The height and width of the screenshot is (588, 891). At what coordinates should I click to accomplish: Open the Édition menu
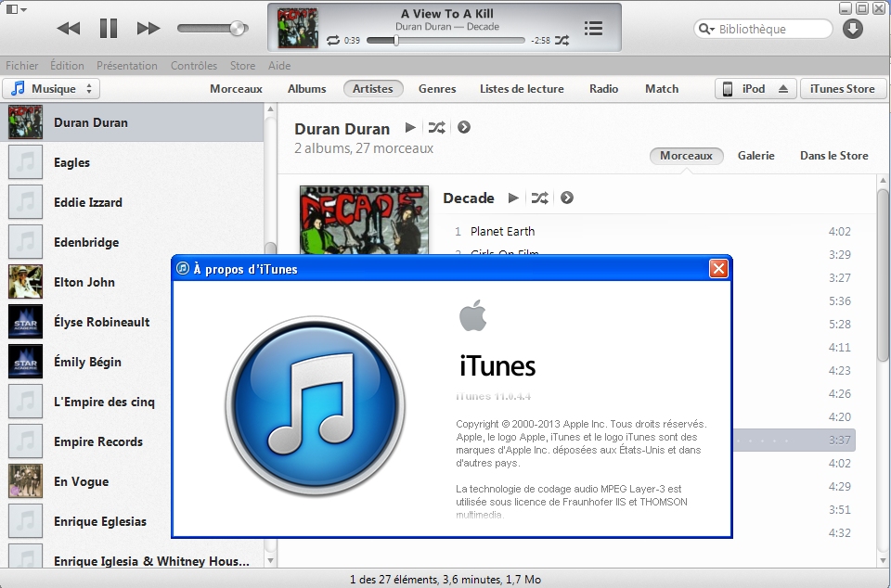tap(67, 65)
